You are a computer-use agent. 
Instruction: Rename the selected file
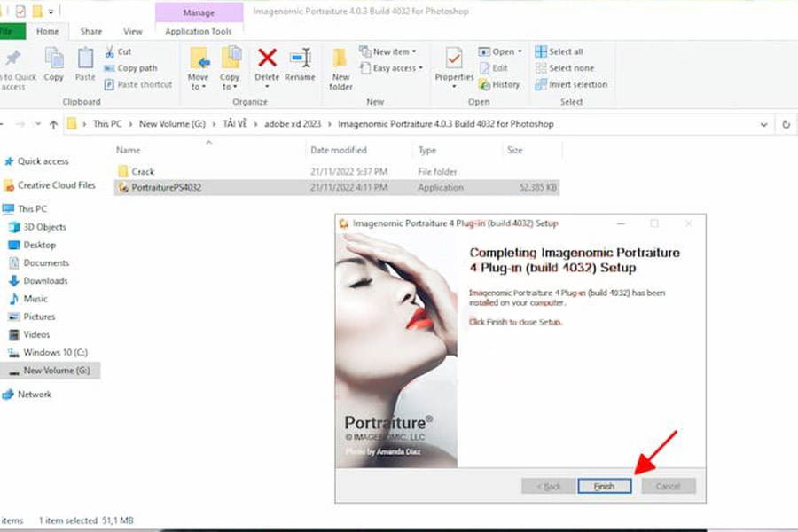(x=300, y=65)
